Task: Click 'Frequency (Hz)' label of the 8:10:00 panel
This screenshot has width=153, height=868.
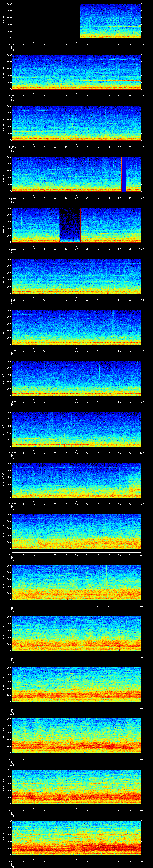Action: [x=3, y=327]
